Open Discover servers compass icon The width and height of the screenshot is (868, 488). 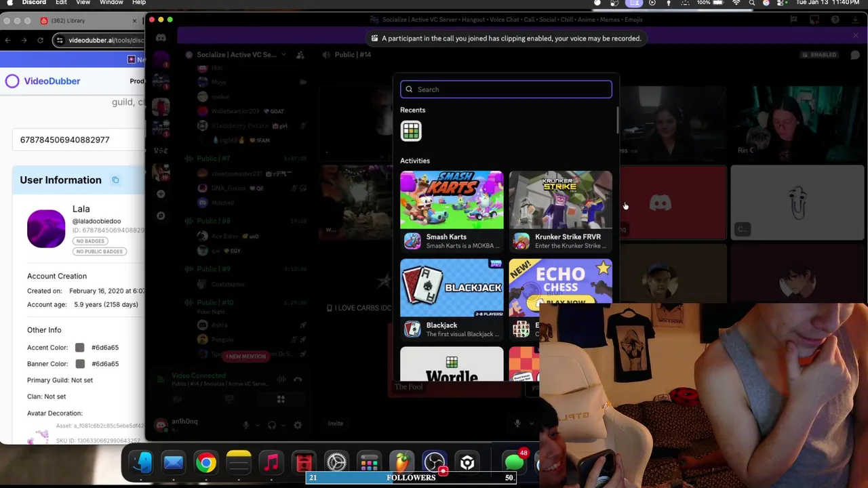(x=161, y=216)
